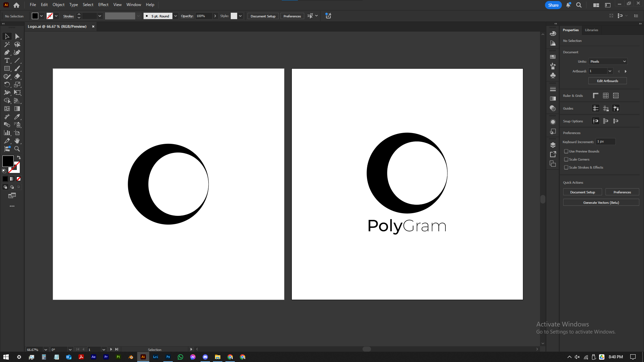This screenshot has height=362, width=644.
Task: Select the Paintbrush tool
Action: tap(17, 68)
